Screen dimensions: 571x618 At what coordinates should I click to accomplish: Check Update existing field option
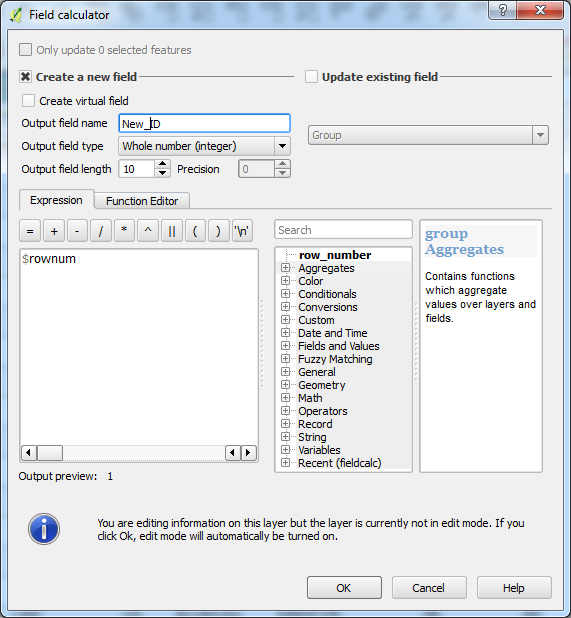coord(311,76)
